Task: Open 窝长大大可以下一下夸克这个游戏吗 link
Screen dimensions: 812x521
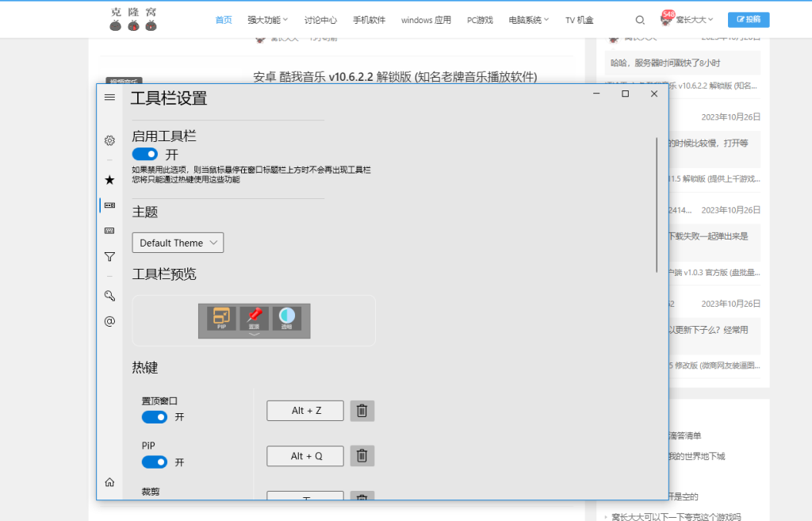Action: [676, 516]
